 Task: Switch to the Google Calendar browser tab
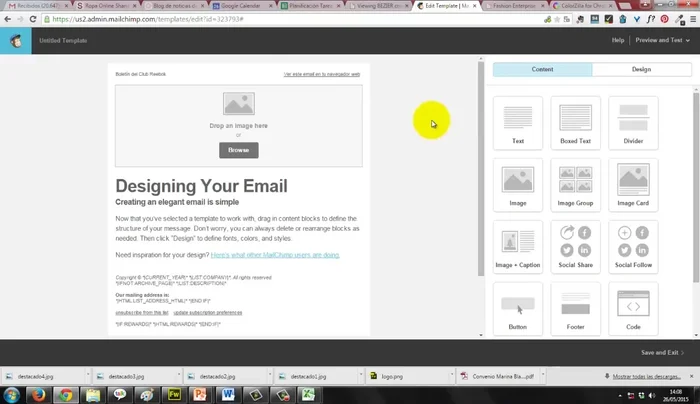[x=241, y=6]
